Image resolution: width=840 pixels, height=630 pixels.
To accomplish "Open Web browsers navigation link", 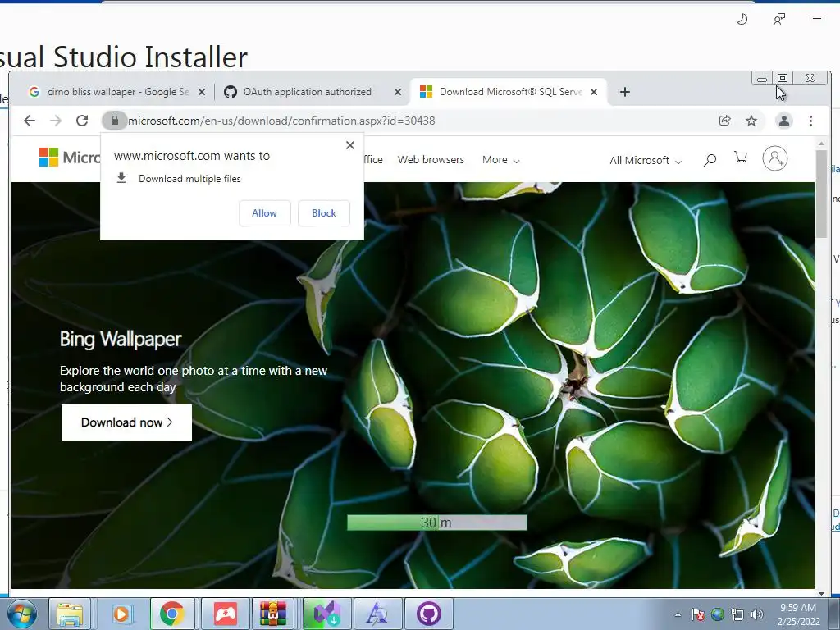I will [x=431, y=160].
